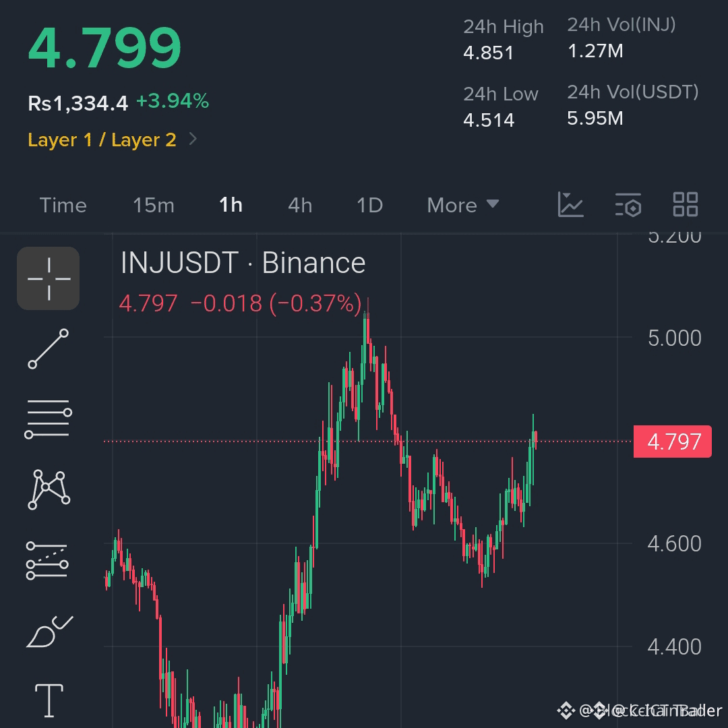
Task: Select the 1h interval tab
Action: click(231, 205)
